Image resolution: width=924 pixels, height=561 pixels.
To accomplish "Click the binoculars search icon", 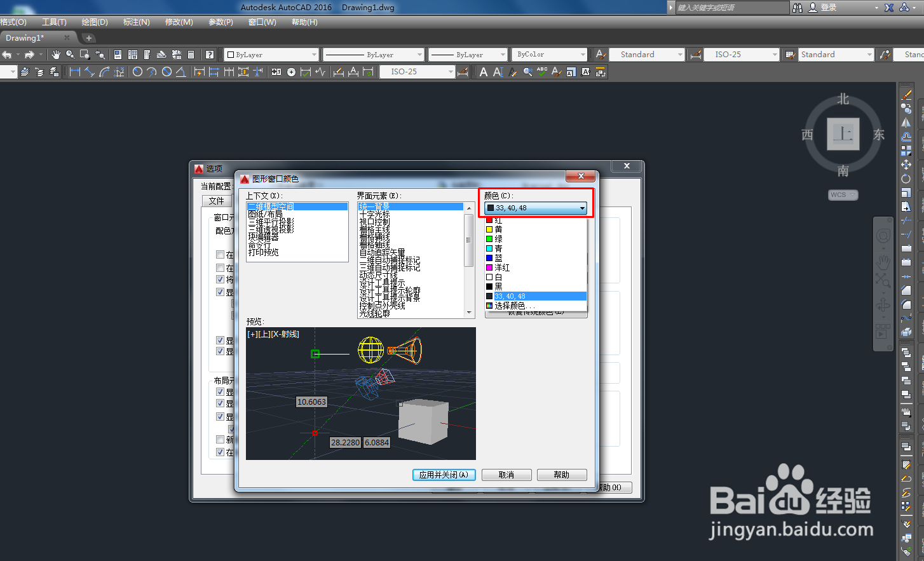I will [798, 8].
